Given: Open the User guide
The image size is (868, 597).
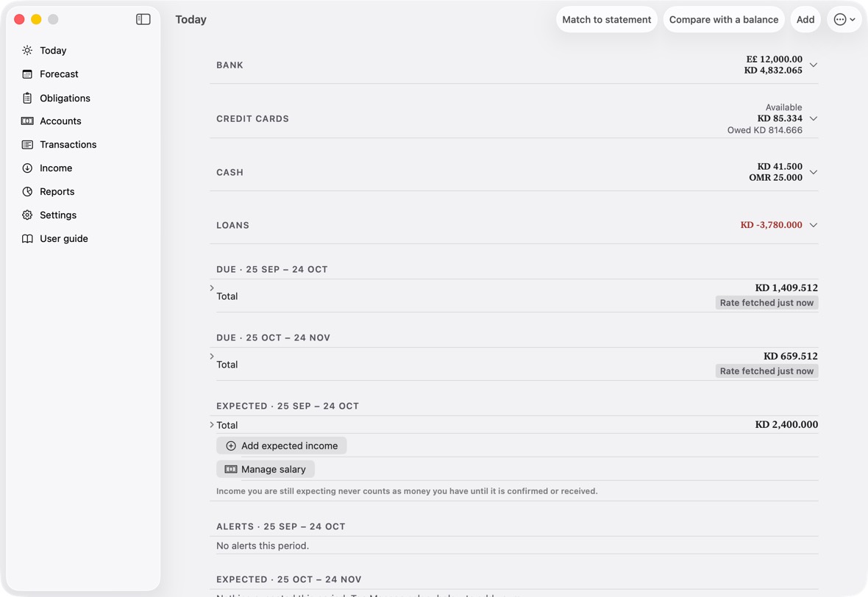Looking at the screenshot, I should point(64,238).
